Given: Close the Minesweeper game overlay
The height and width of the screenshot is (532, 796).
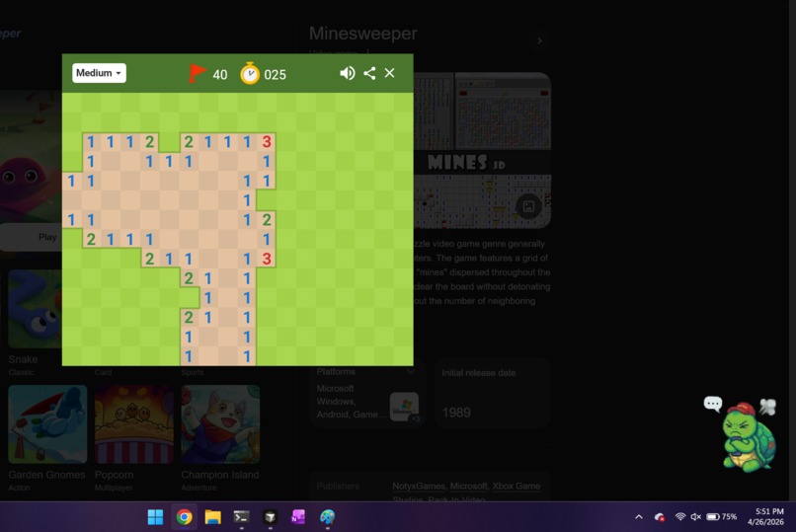Looking at the screenshot, I should pyautogui.click(x=389, y=73).
